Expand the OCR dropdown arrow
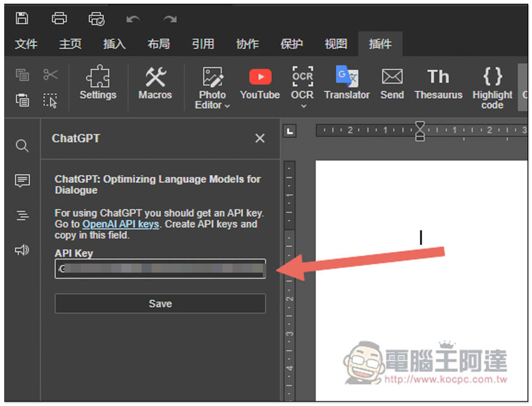532x406 pixels. pos(304,106)
